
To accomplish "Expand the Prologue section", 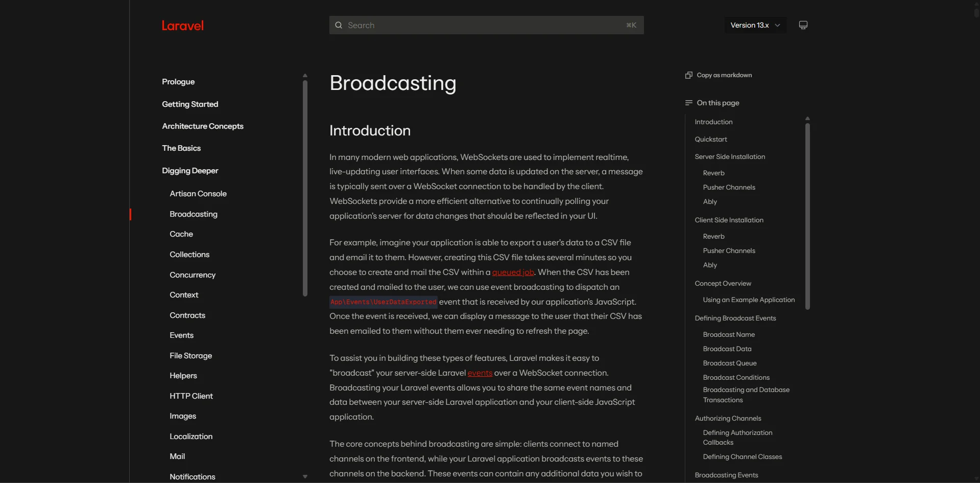I will tap(178, 82).
